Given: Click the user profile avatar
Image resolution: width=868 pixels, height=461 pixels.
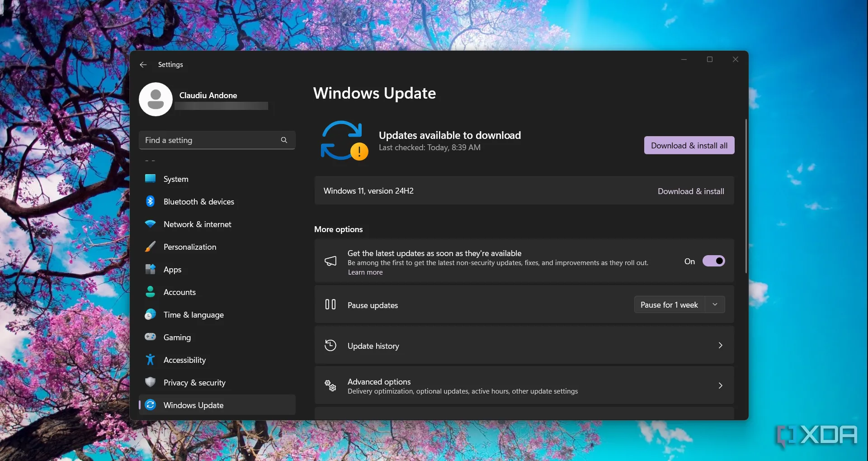Looking at the screenshot, I should click(156, 99).
